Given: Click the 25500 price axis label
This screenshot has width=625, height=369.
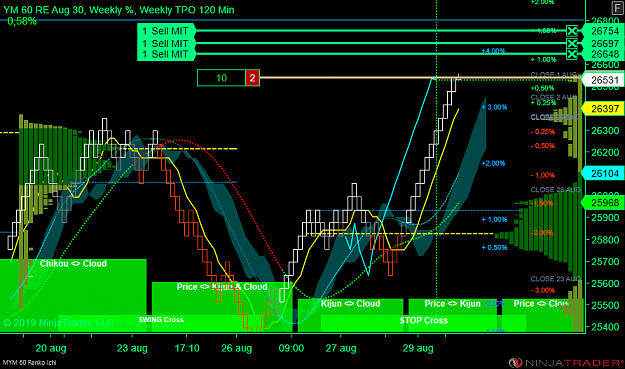Looking at the screenshot, I should pos(605,305).
